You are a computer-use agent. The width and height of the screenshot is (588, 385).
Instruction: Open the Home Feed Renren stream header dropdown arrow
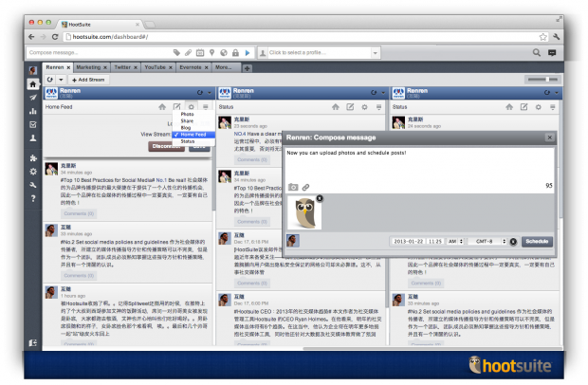point(210,92)
